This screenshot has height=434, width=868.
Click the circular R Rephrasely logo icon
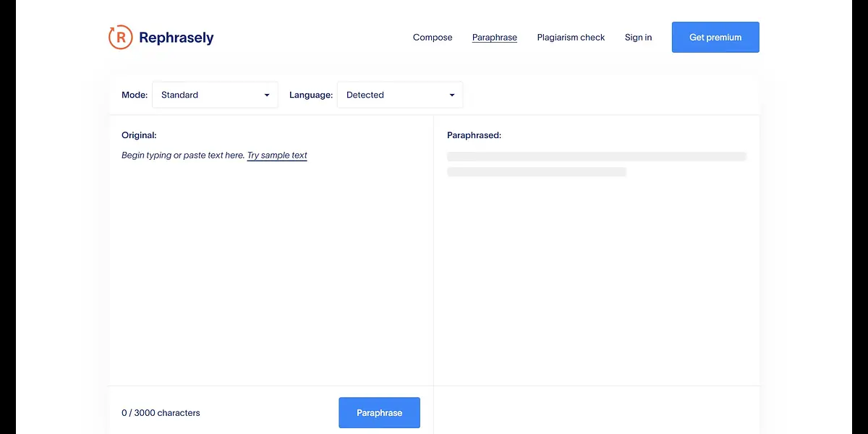pyautogui.click(x=121, y=37)
